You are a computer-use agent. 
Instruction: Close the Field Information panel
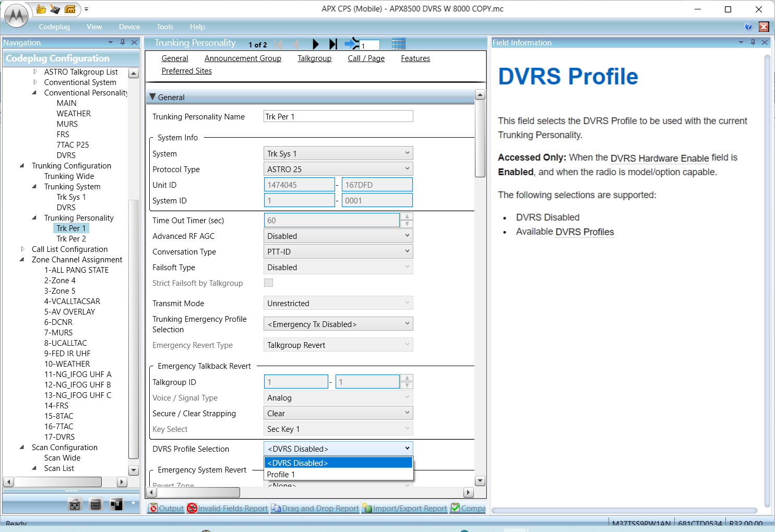(765, 42)
